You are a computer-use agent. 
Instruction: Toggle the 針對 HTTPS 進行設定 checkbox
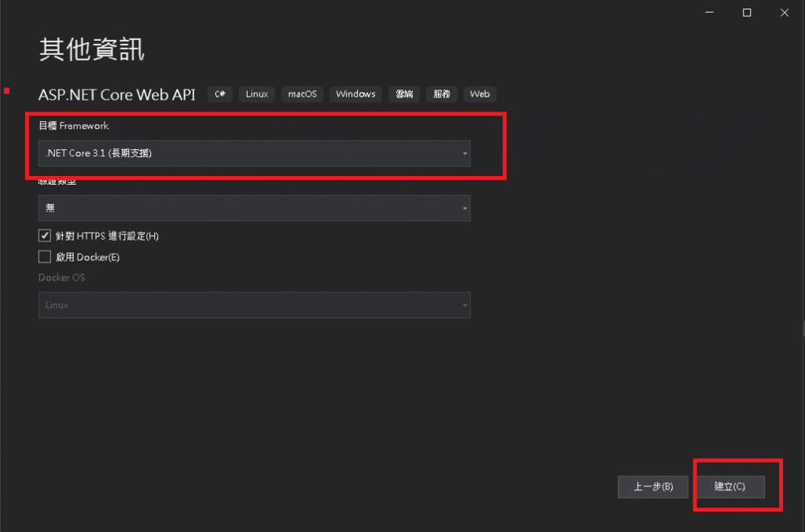tap(45, 236)
